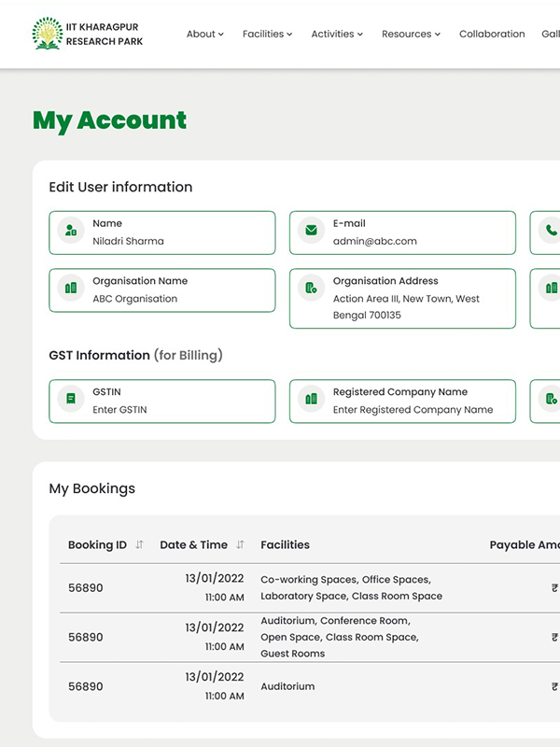Expand the About dropdown menu
This screenshot has width=560, height=747.
pyautogui.click(x=204, y=34)
